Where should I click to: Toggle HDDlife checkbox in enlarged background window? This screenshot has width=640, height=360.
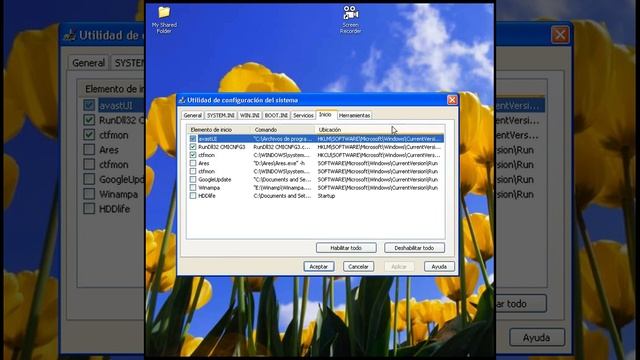pos(89,209)
